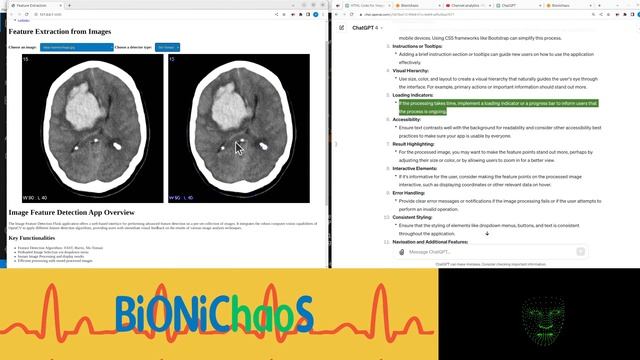Click the highlighted loading indicator paragraph
The image size is (640, 360).
(x=498, y=107)
